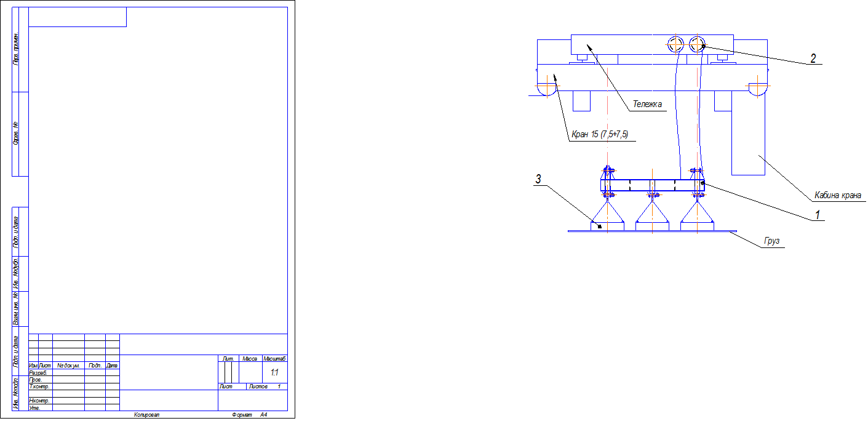Select the 'Н.контр.' row label
Image resolution: width=868 pixels, height=421 pixels.
[x=39, y=401]
